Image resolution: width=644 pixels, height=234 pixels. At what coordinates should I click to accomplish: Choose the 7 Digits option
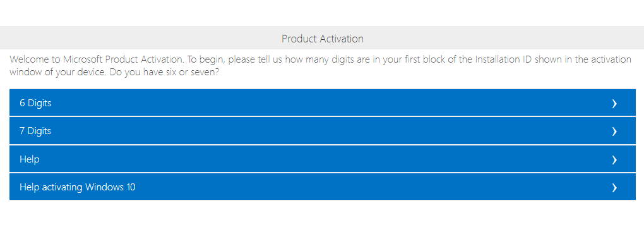(x=323, y=131)
